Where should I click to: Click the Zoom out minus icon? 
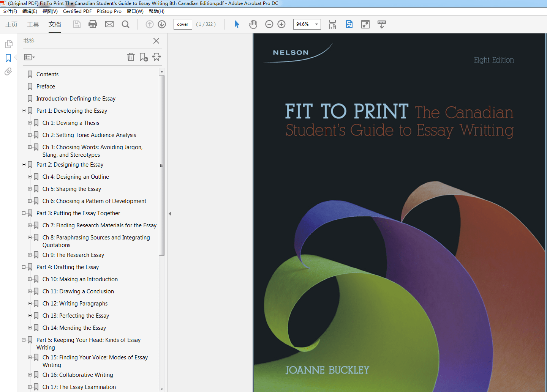[x=269, y=24]
